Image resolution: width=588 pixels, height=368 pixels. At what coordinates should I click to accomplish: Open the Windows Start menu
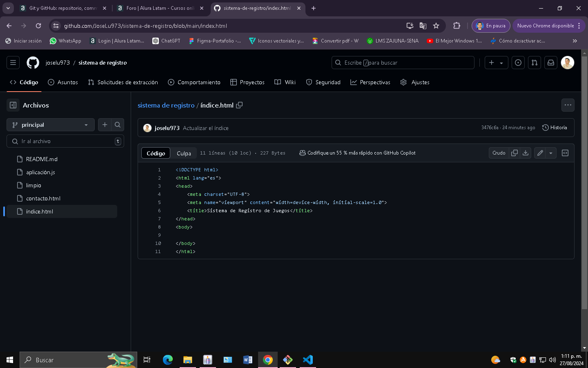(10, 360)
